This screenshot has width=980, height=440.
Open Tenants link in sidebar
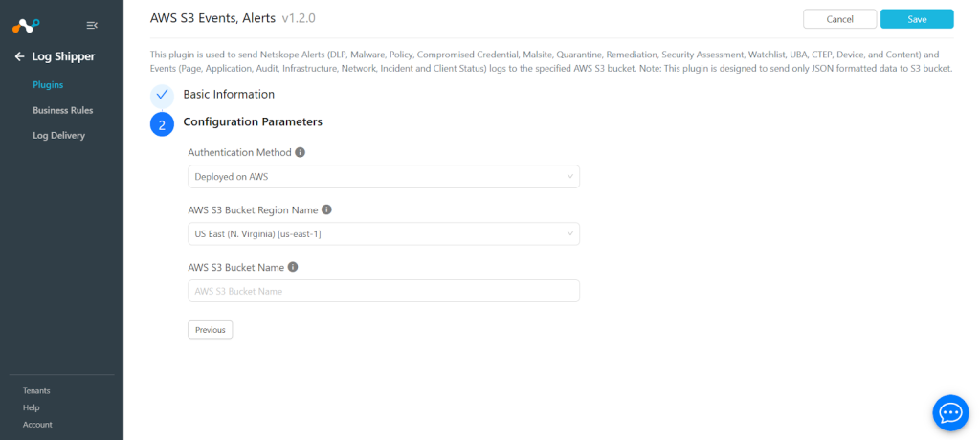(x=36, y=391)
